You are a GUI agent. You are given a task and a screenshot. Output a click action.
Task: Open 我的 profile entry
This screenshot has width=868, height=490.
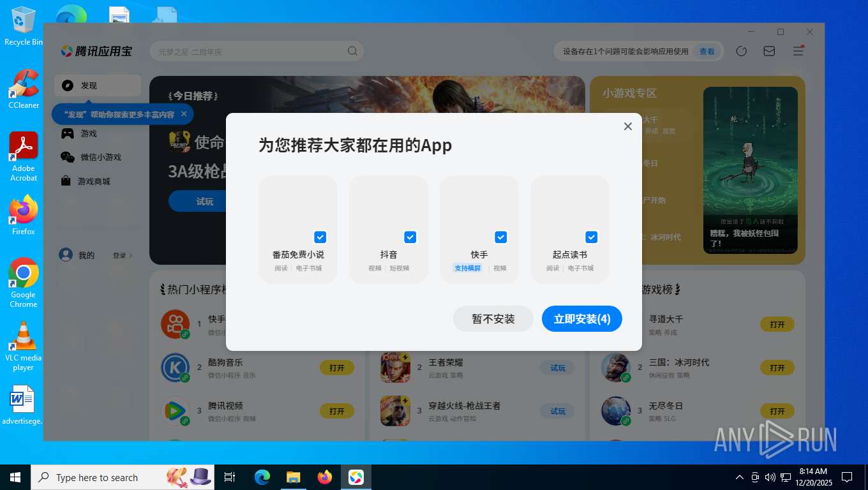77,255
